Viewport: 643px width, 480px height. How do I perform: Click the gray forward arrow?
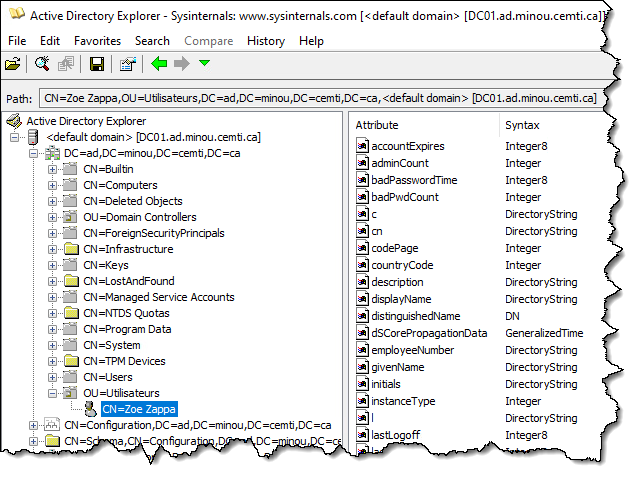[182, 64]
